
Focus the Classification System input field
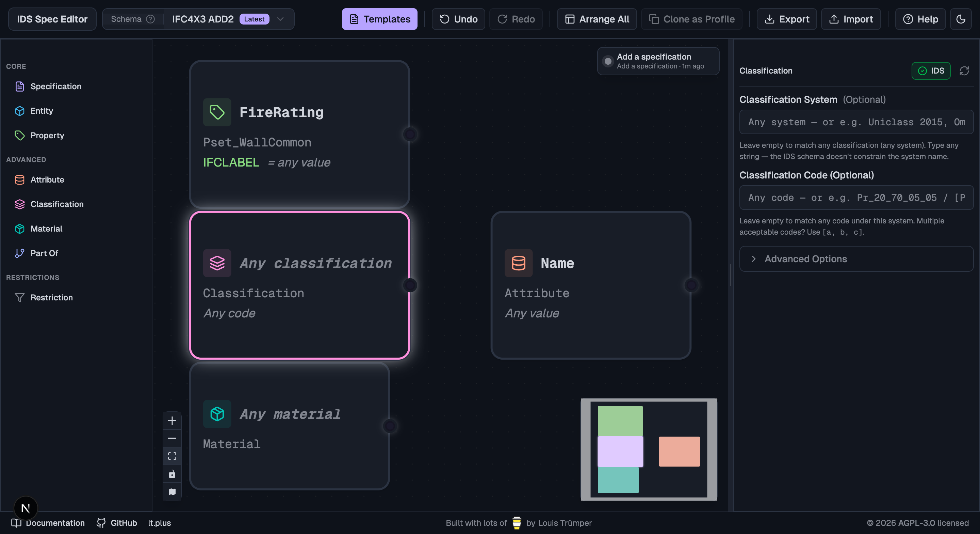856,122
